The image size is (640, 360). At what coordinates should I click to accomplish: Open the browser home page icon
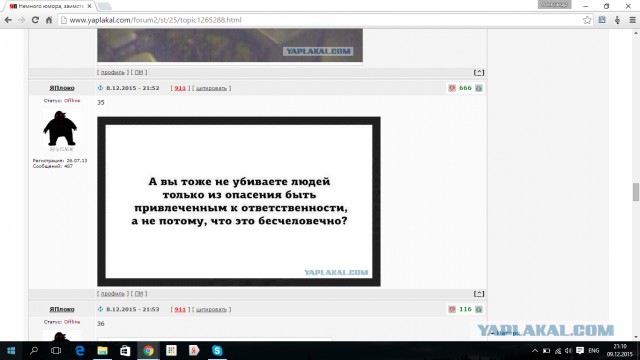click(49, 20)
